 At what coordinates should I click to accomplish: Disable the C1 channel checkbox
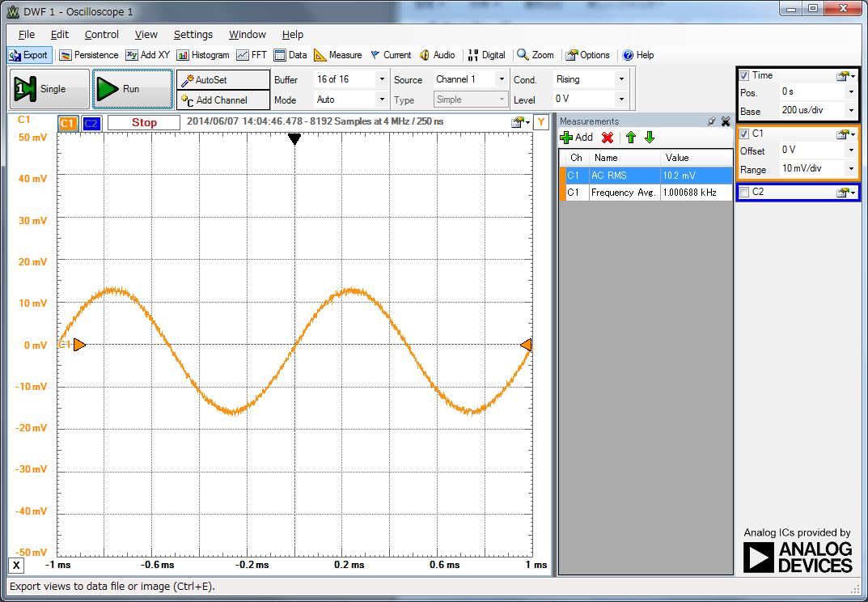tap(744, 134)
